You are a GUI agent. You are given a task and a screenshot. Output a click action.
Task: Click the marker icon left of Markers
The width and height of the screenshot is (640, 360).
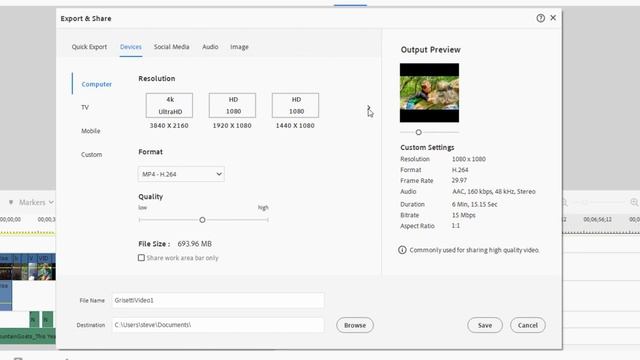point(11,202)
